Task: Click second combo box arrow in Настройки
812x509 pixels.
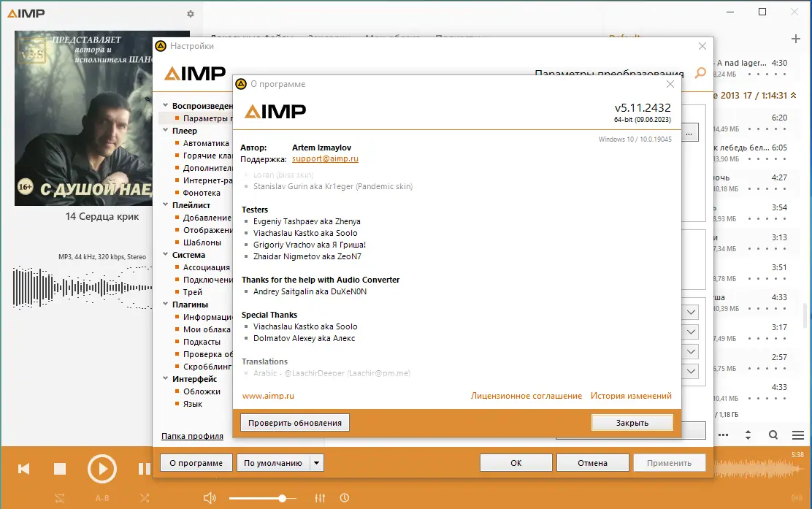Action: 692,332
